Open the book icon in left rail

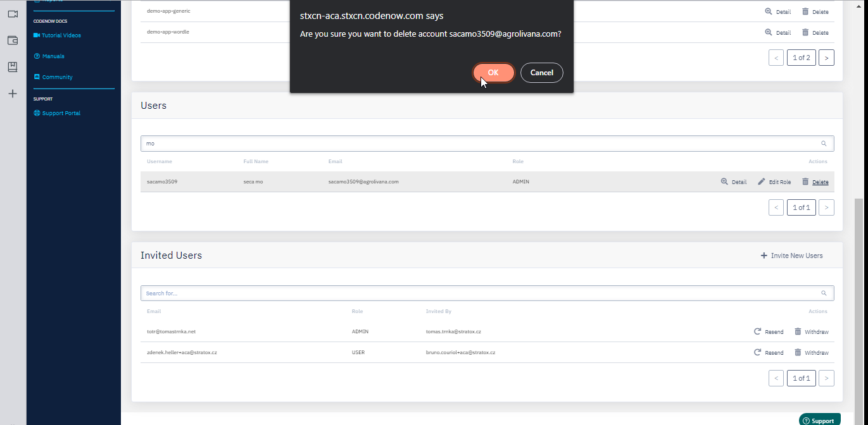[13, 67]
